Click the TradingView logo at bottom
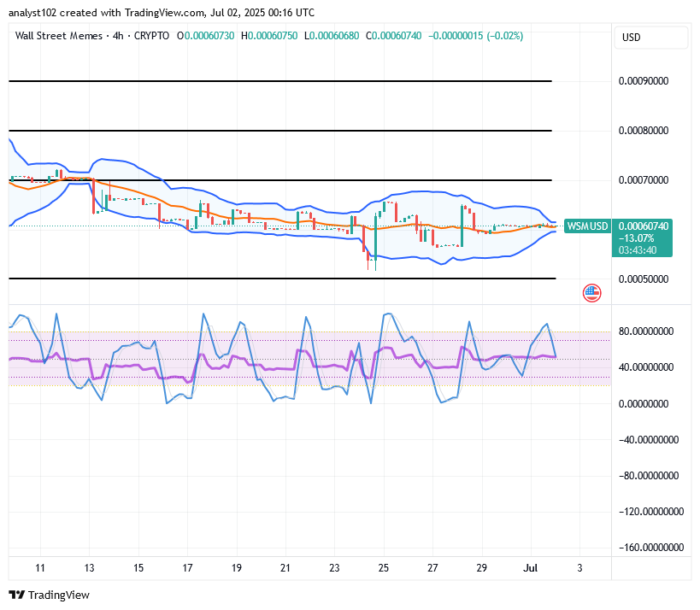Screen dimensions: 700x610 pos(49,595)
